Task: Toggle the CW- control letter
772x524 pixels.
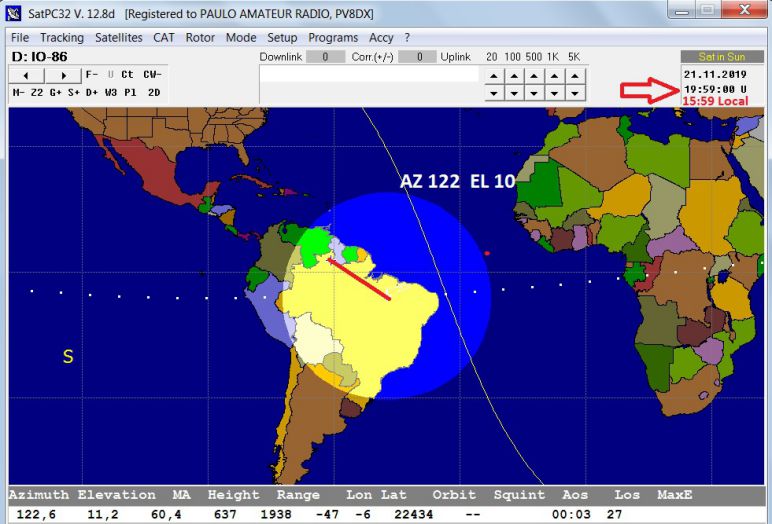Action: pos(152,74)
